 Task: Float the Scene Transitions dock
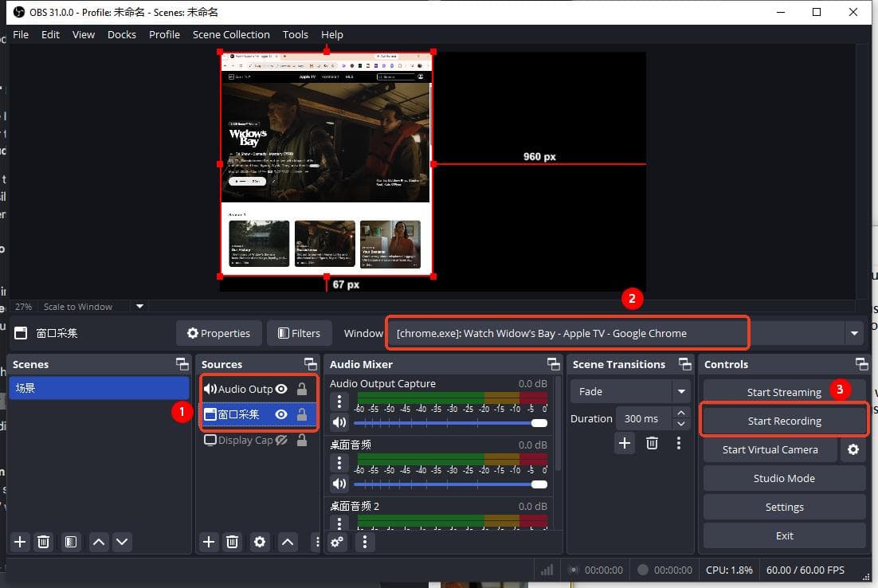(x=685, y=364)
